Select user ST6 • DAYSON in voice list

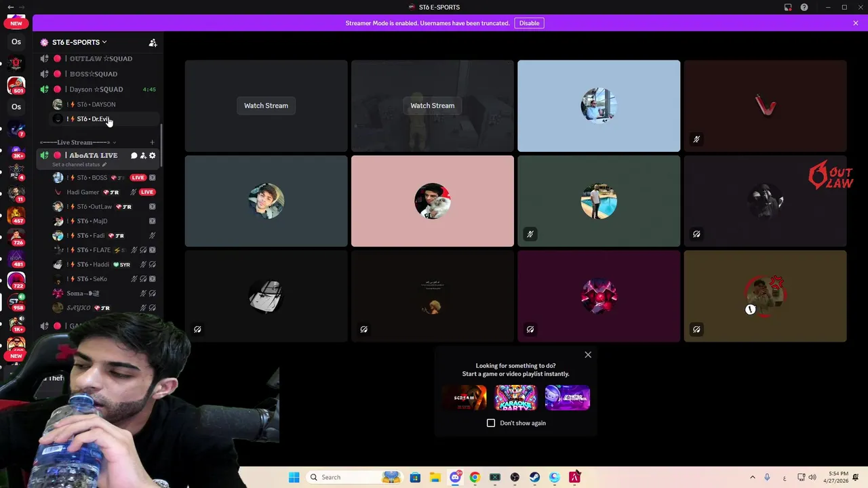96,104
